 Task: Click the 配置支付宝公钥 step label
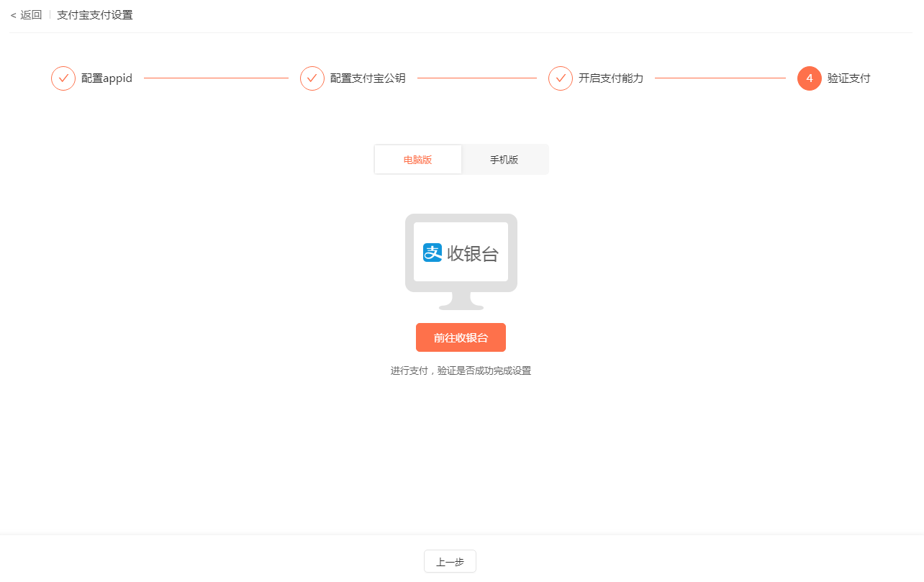point(368,78)
